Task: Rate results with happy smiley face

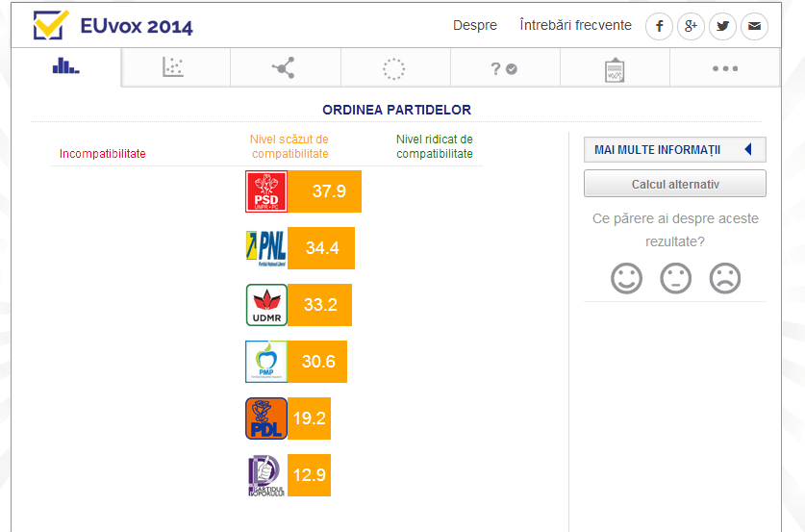Action: [626, 278]
